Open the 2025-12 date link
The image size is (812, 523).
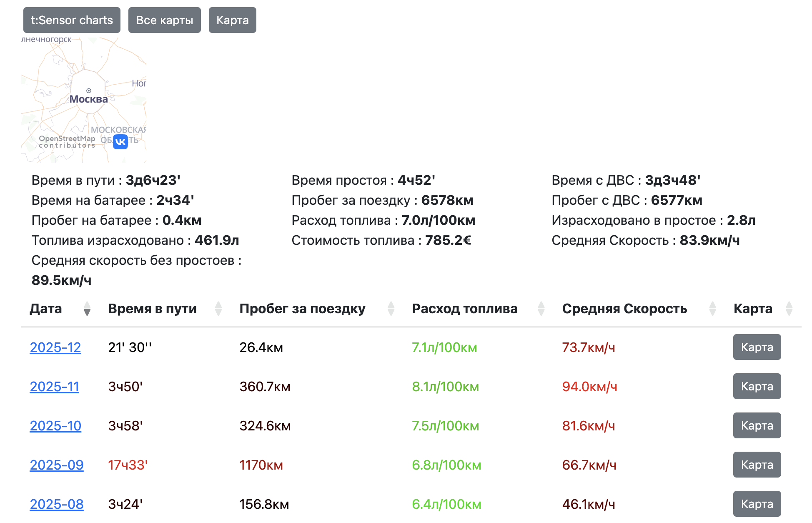pos(55,347)
